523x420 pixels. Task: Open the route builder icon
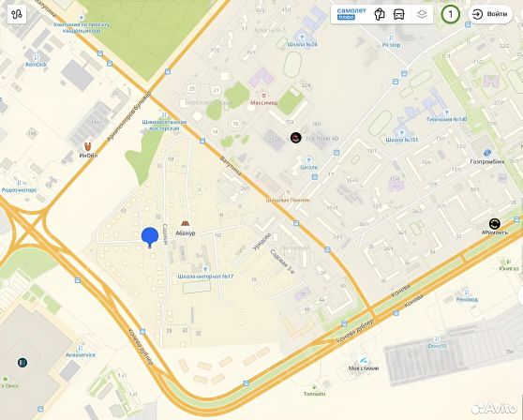(16, 14)
